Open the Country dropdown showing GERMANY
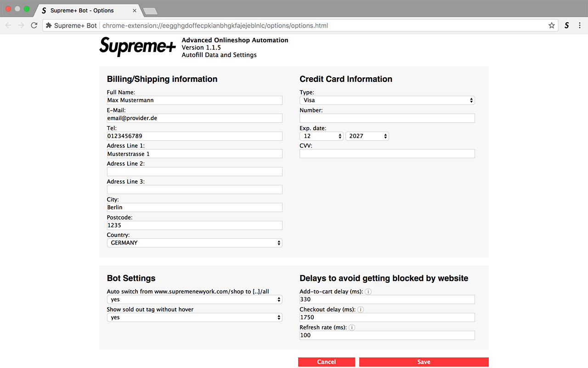 [195, 243]
